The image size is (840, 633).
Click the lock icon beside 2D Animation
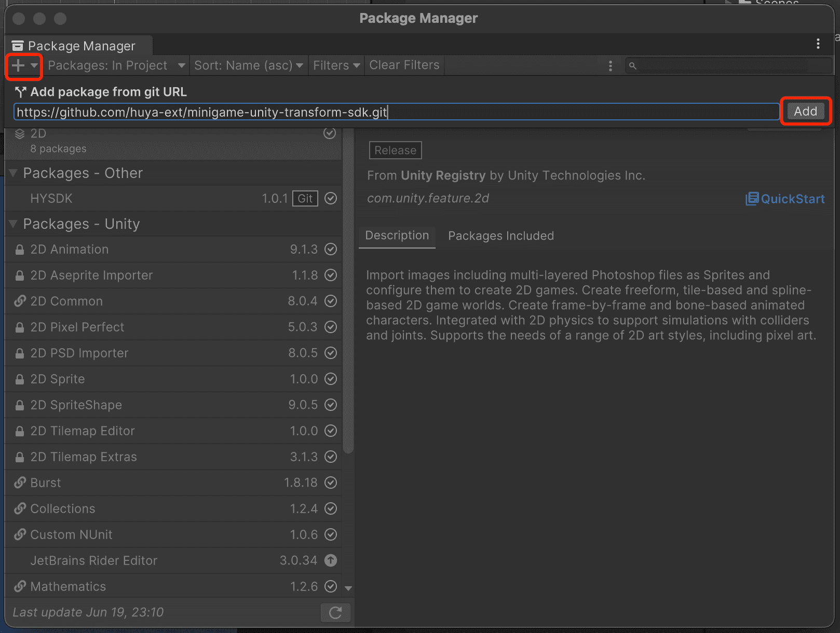point(20,250)
